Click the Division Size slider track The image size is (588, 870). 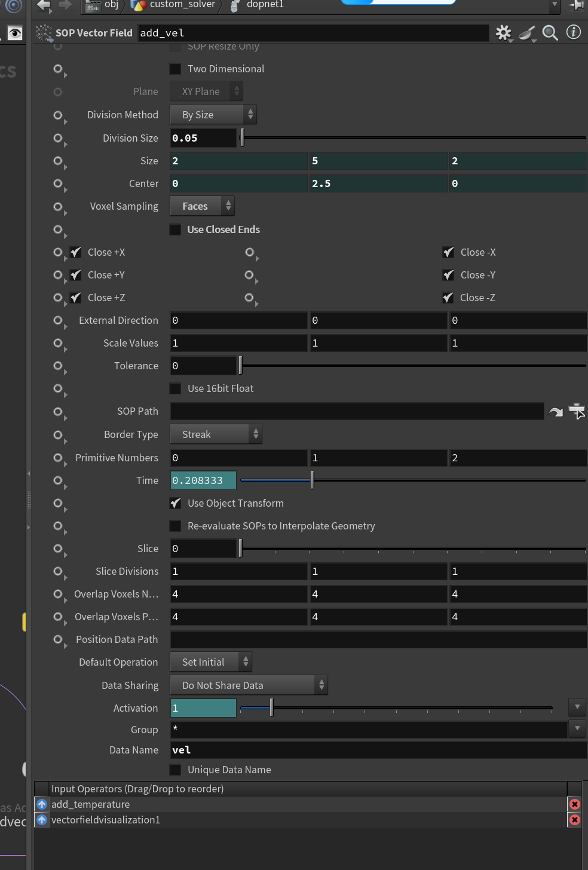(x=413, y=138)
